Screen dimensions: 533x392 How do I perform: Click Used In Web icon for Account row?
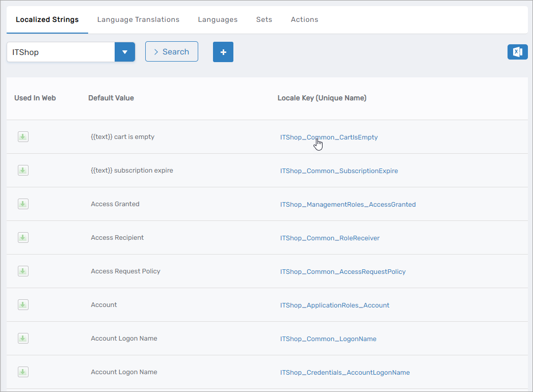click(23, 305)
